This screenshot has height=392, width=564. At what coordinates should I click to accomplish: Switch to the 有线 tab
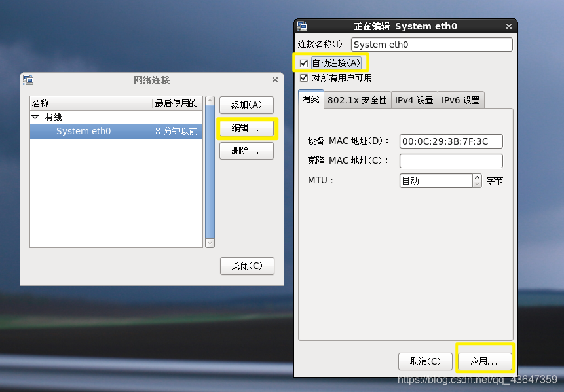coord(311,99)
